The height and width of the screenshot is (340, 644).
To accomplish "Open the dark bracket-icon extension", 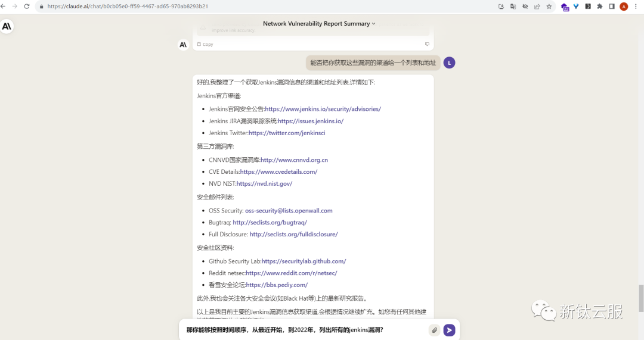I will click(588, 7).
